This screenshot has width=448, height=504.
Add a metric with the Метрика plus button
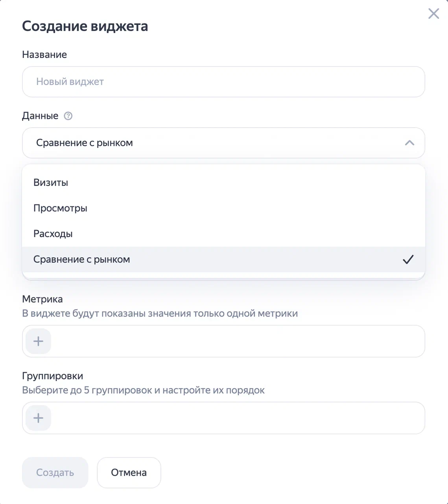click(x=38, y=341)
